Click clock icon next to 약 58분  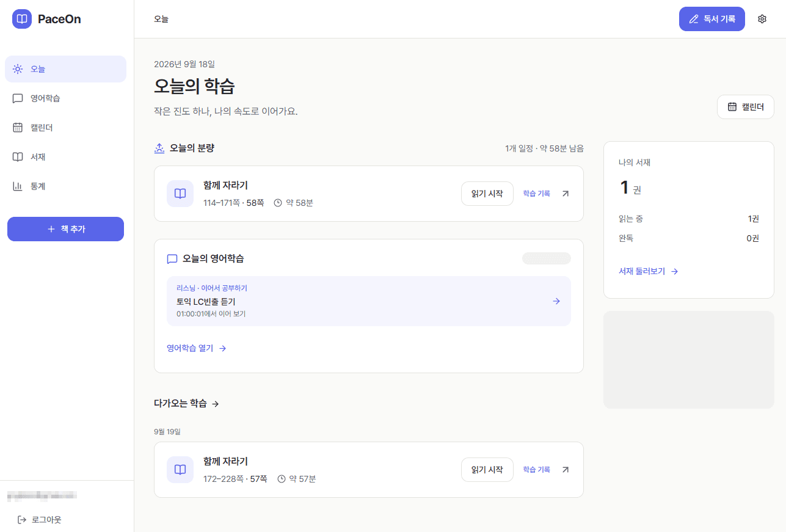[x=278, y=203]
